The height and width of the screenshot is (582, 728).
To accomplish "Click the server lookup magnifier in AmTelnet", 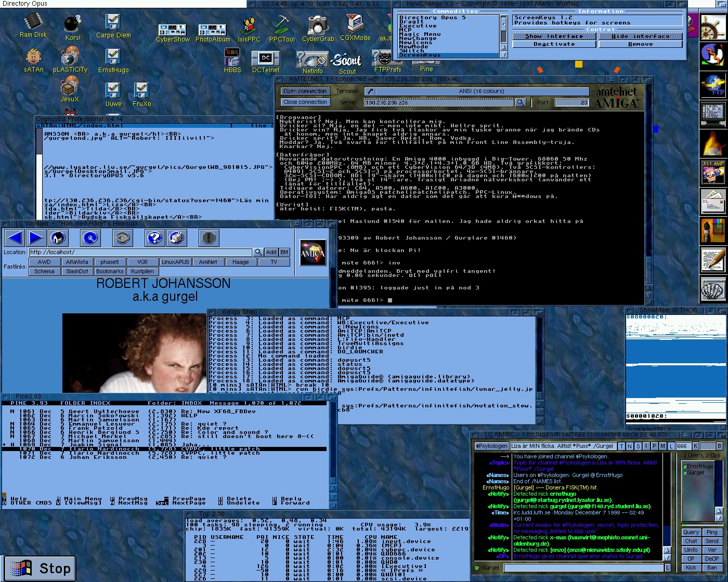I will 520,102.
